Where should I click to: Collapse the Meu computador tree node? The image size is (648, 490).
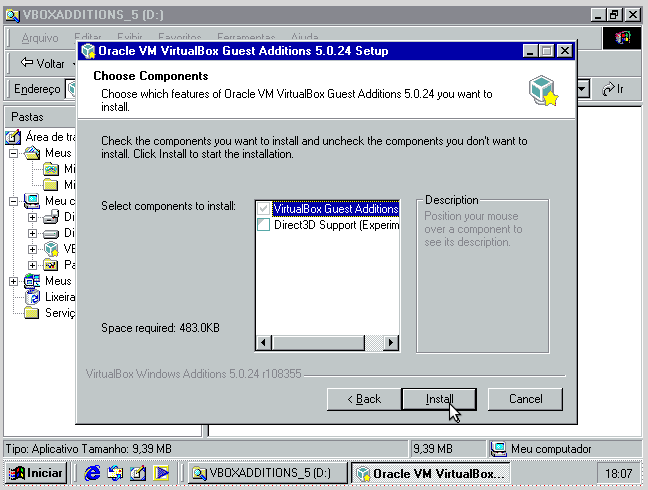(x=14, y=201)
